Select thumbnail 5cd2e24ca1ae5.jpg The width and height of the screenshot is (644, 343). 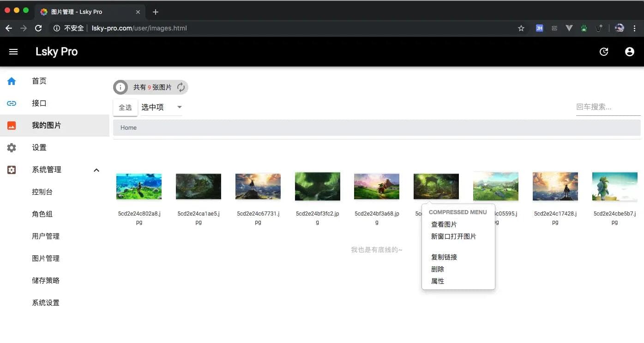click(199, 187)
